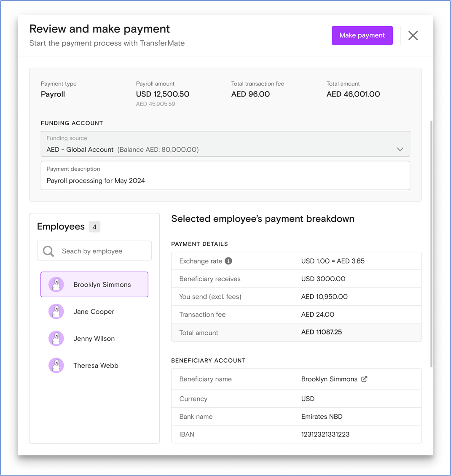Click the exchange rate info icon
The height and width of the screenshot is (476, 451).
coord(228,261)
